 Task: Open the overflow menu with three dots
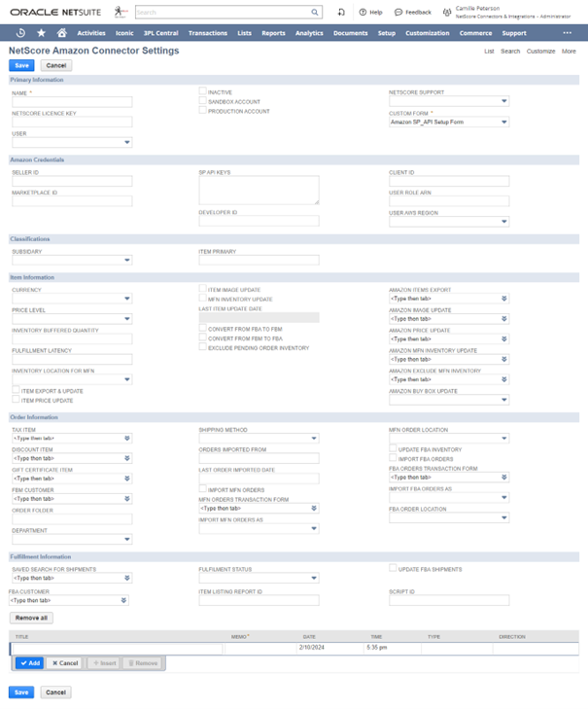click(568, 33)
